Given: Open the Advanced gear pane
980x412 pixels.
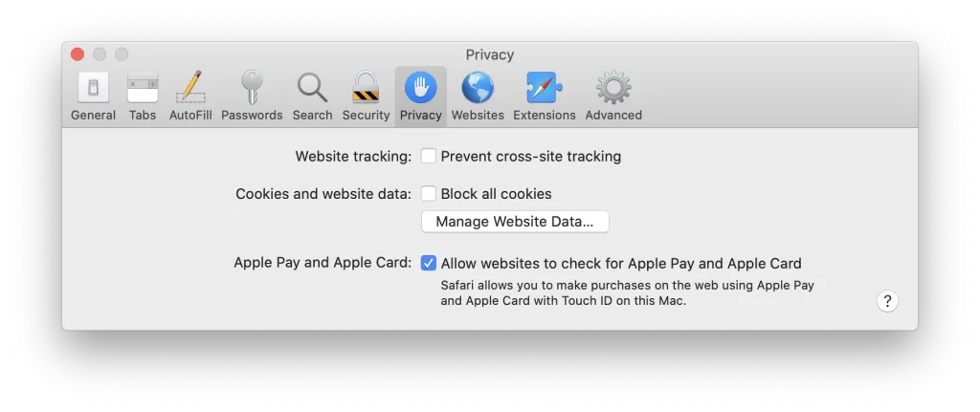Looking at the screenshot, I should coord(613,89).
